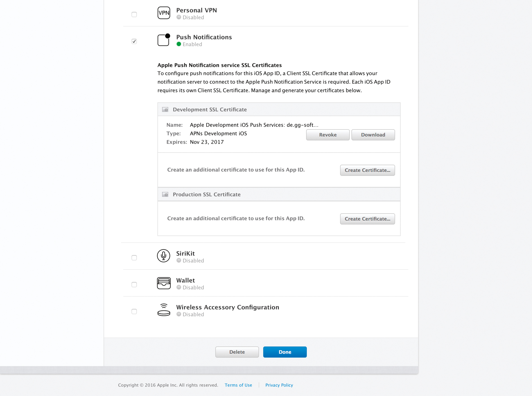Enable the Personal VPN checkbox
Viewport: 532px width, 396px height.
[134, 15]
